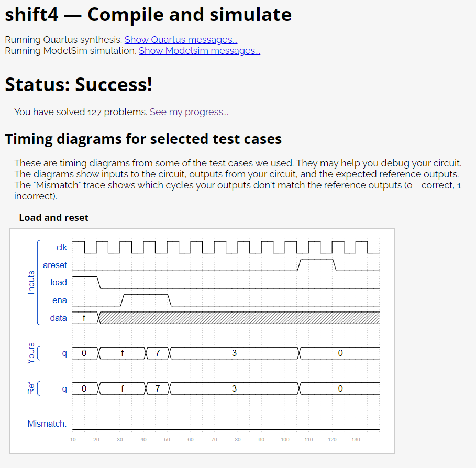476x468 pixels.
Task: Click the Ref group label
Action: pos(31,388)
